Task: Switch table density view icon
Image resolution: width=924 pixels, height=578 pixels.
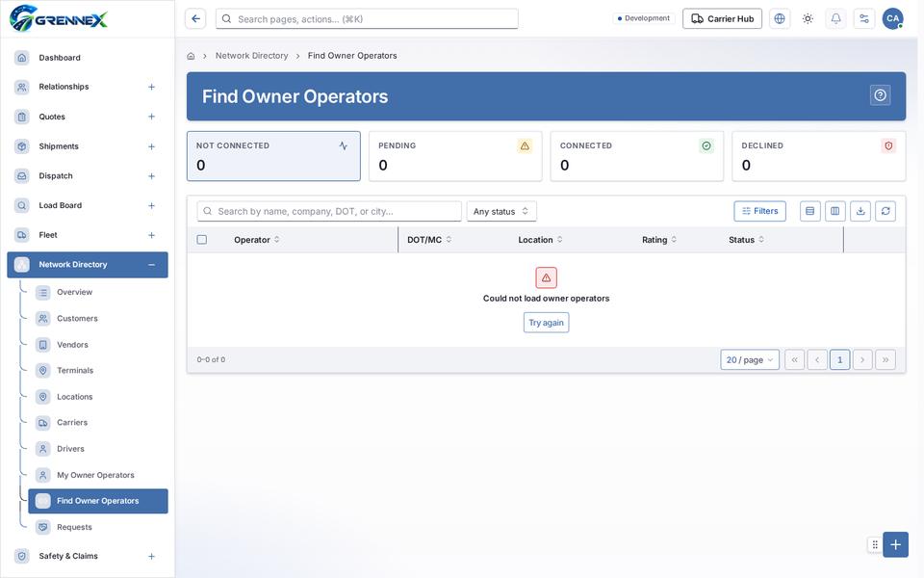Action: (809, 211)
